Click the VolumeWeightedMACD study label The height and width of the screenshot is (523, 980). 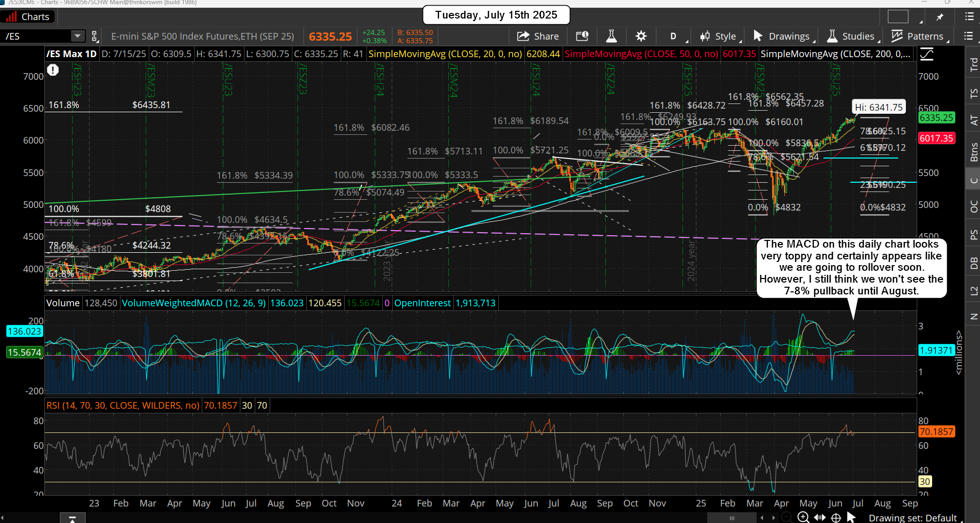pyautogui.click(x=194, y=303)
